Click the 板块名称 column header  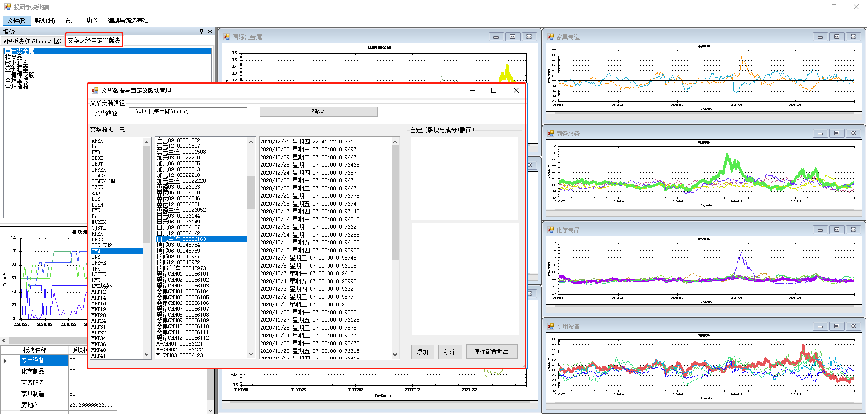click(44, 350)
